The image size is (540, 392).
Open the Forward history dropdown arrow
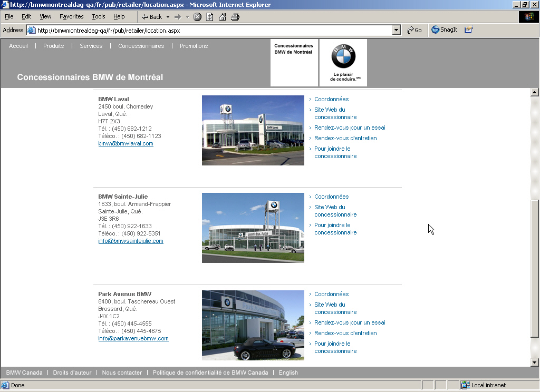click(188, 17)
